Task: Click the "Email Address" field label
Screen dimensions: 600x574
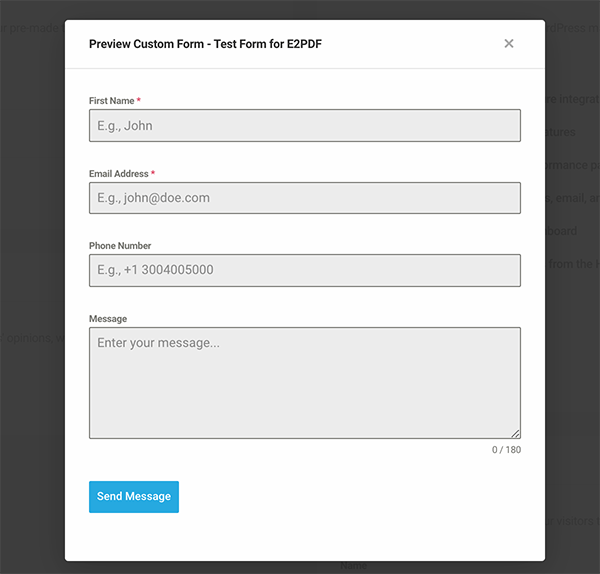Action: tap(118, 174)
